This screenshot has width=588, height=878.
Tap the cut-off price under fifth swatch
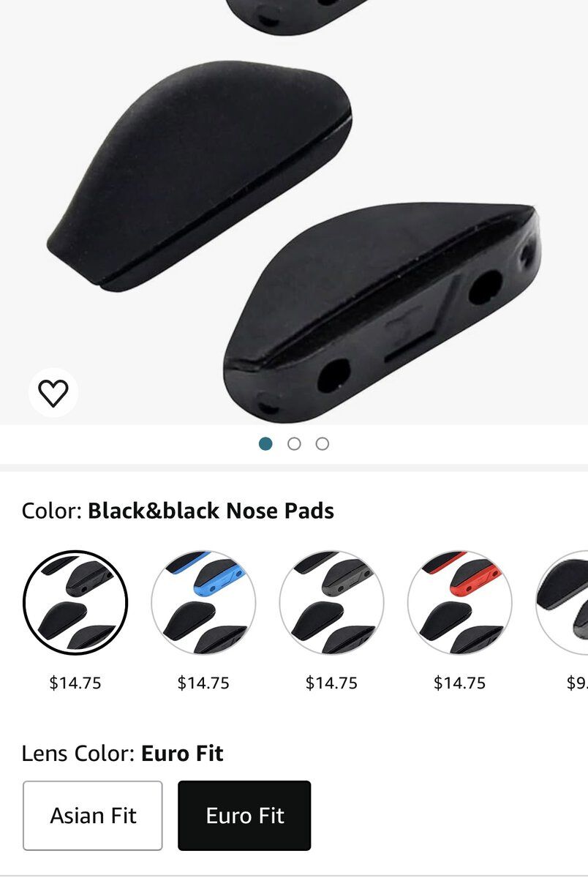[577, 683]
